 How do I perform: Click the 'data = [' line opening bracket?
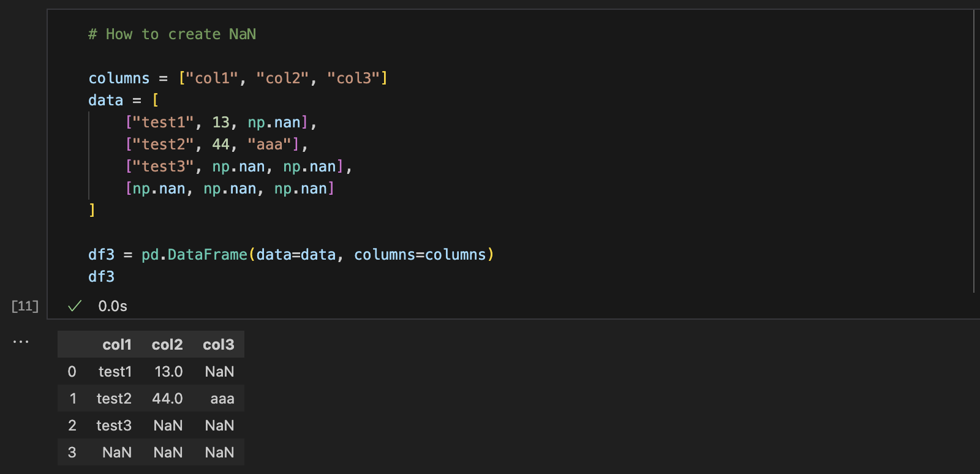click(155, 100)
